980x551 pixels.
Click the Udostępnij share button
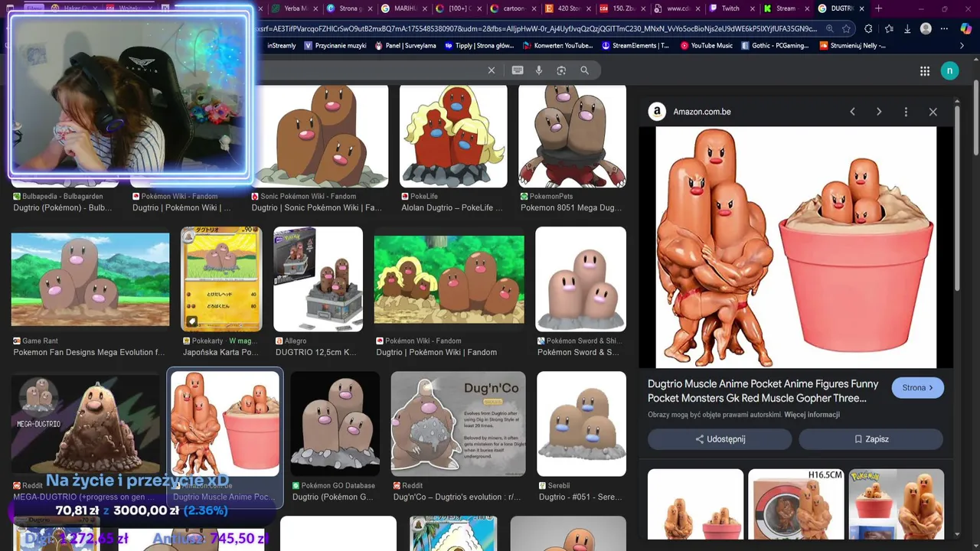coord(720,439)
